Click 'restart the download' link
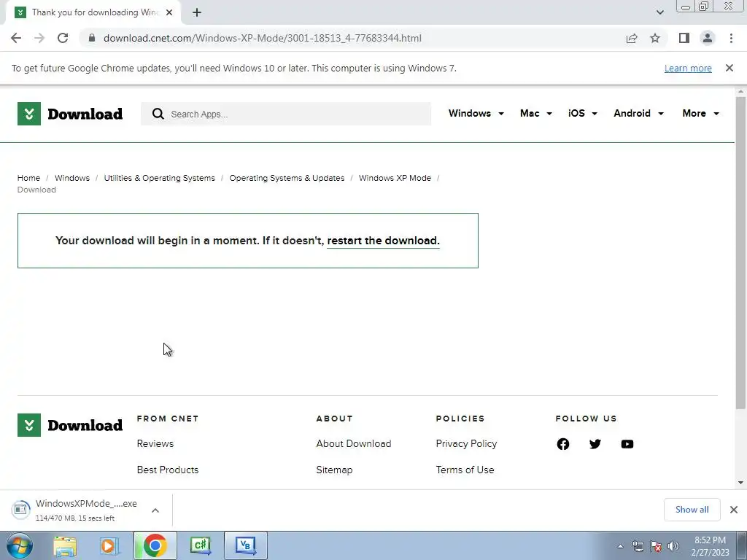 (383, 241)
